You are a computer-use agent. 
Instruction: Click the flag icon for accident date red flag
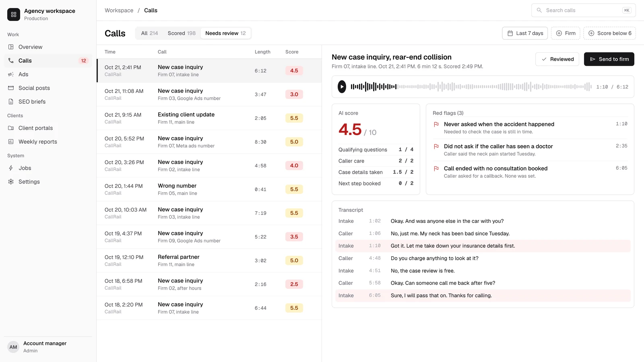tap(436, 125)
